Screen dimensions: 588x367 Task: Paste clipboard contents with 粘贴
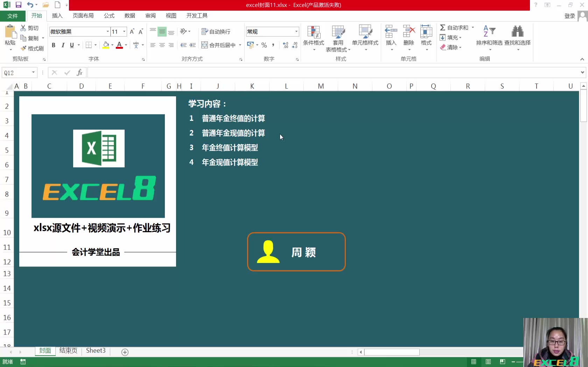[10, 35]
